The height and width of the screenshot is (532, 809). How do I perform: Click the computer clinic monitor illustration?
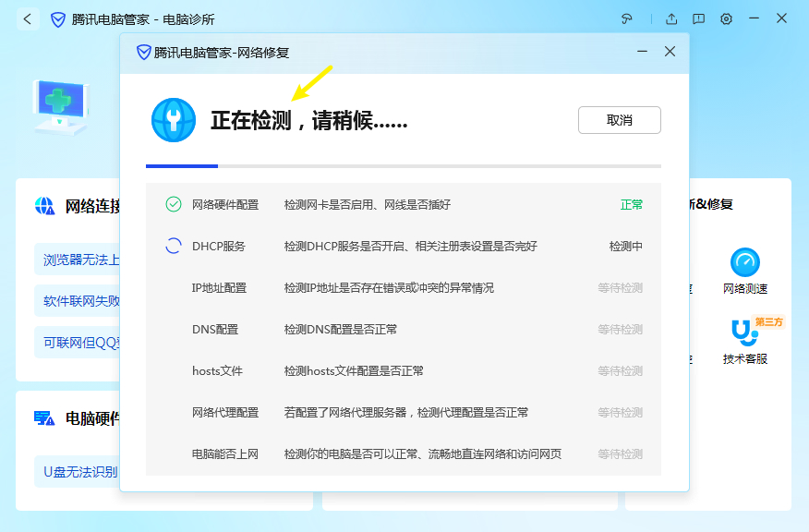point(61,107)
